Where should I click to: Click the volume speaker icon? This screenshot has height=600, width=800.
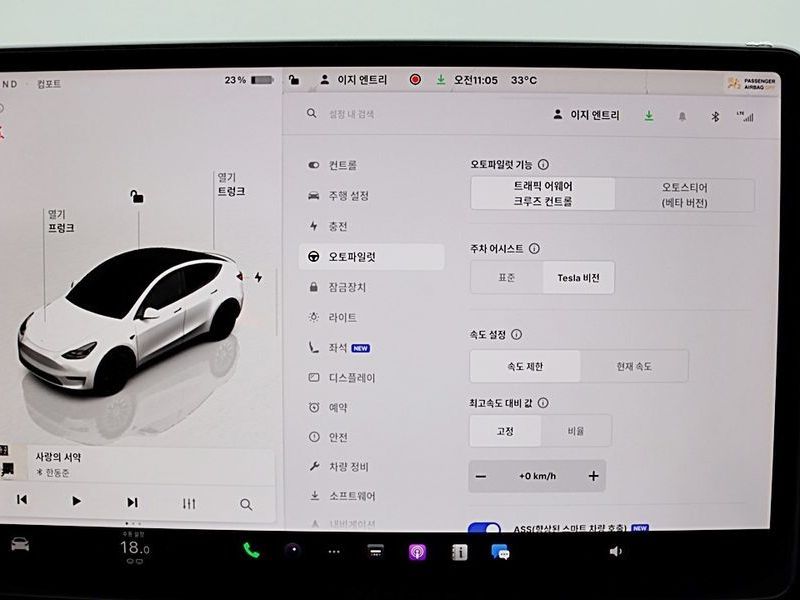click(615, 551)
